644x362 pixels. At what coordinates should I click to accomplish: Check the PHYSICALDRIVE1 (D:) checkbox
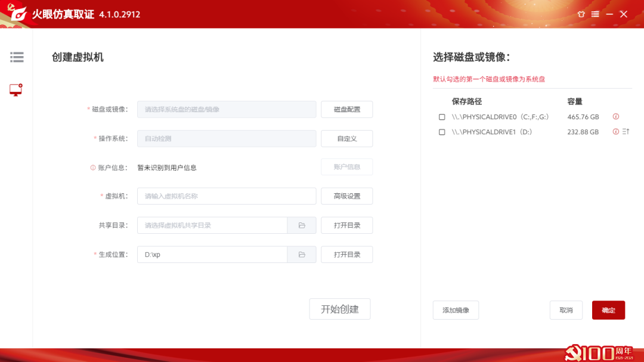(442, 132)
